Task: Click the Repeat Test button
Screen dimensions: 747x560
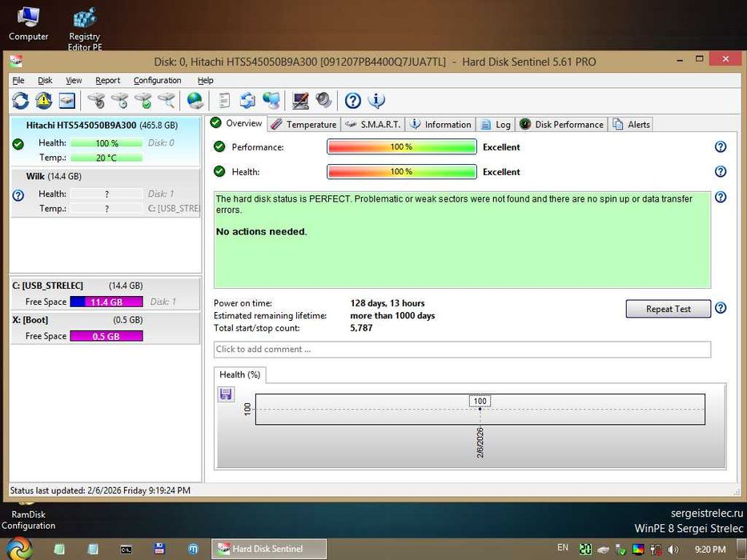Action: [668, 309]
